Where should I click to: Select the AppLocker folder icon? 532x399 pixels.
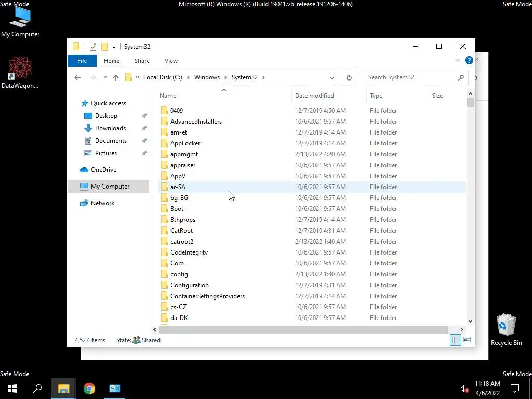[x=164, y=143]
